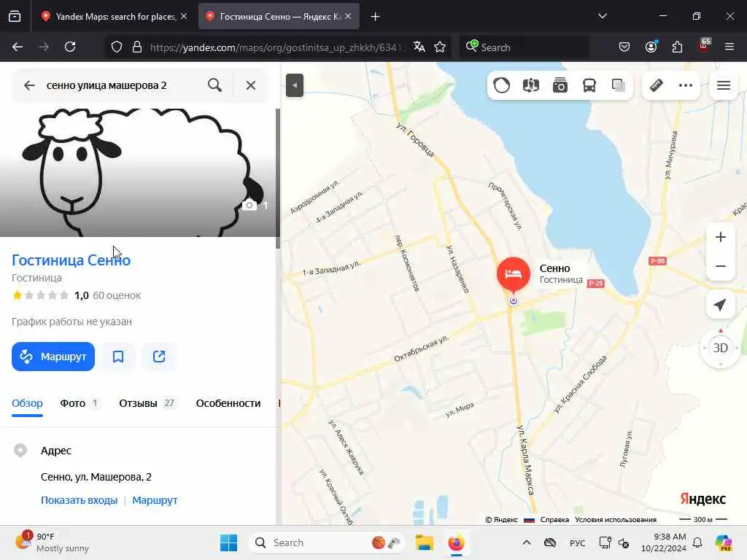Zoom in on the map
This screenshot has height=560, width=747.
coord(720,237)
